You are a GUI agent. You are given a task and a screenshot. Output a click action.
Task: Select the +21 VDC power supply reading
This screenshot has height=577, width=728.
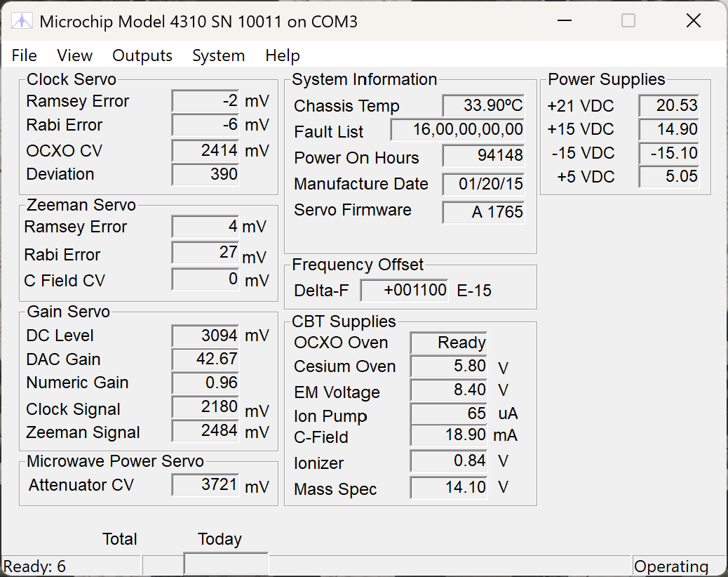[x=669, y=106]
